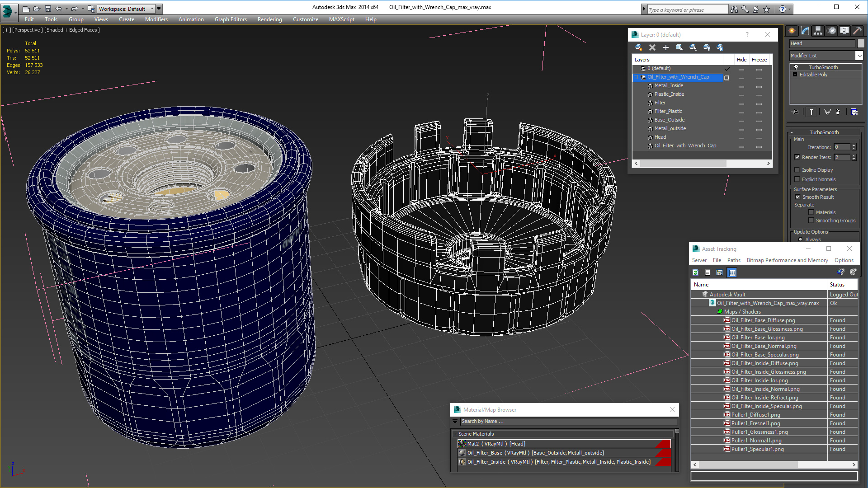This screenshot has height=488, width=868.
Task: Check Separate by Smoothing Groups checkbox
Action: tap(811, 221)
